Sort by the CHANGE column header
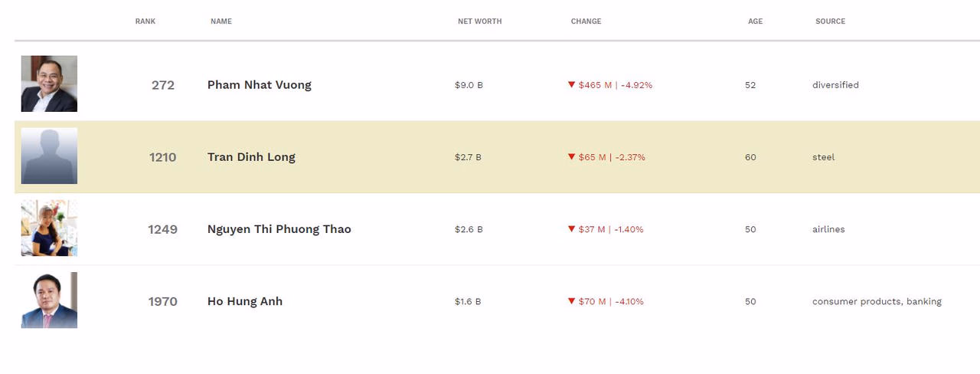This screenshot has height=374, width=980. tap(586, 21)
